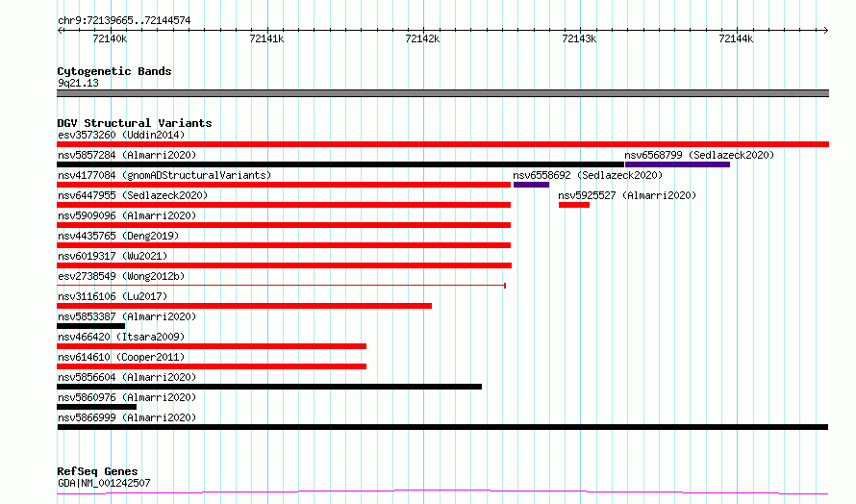Select the thin red line of esv2738549
Screen dimensions: 856x504
pos(281,286)
